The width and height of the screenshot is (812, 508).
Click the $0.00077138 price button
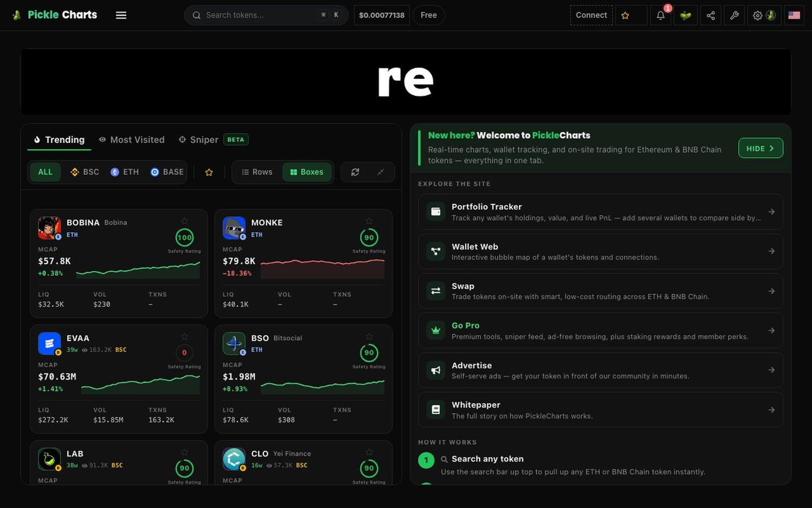pyautogui.click(x=382, y=15)
